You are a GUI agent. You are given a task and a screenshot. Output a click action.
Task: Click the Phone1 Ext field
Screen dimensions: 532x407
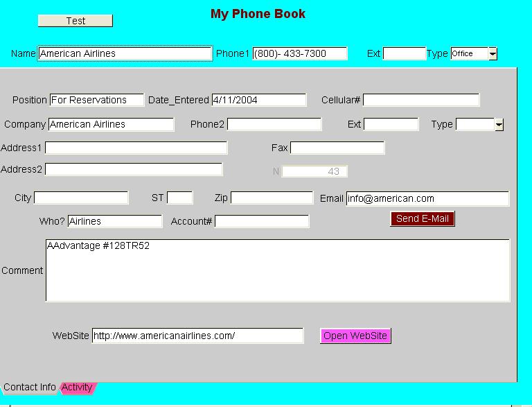404,53
